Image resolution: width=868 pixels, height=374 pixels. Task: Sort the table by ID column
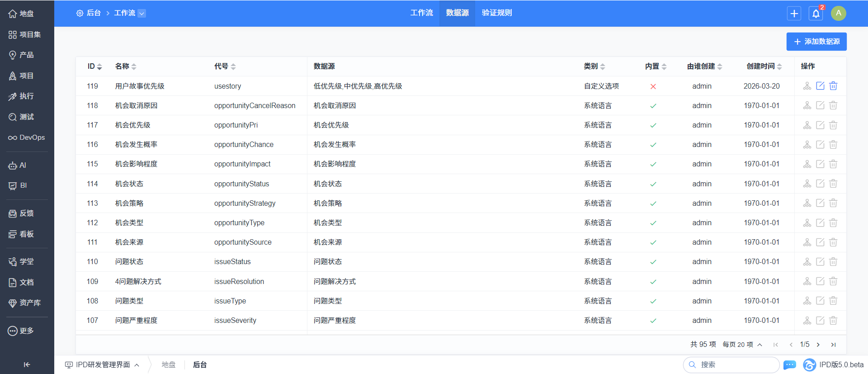(95, 66)
